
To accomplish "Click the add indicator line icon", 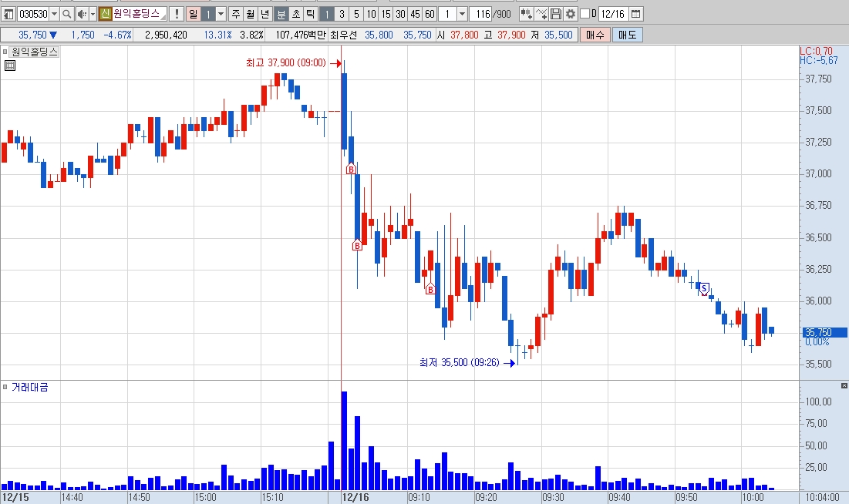I will coord(541,14).
